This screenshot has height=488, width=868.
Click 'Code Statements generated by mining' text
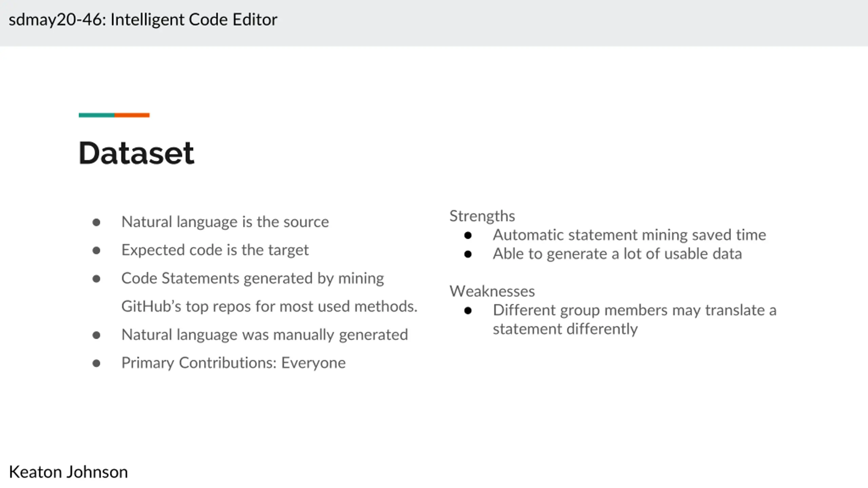coord(252,278)
